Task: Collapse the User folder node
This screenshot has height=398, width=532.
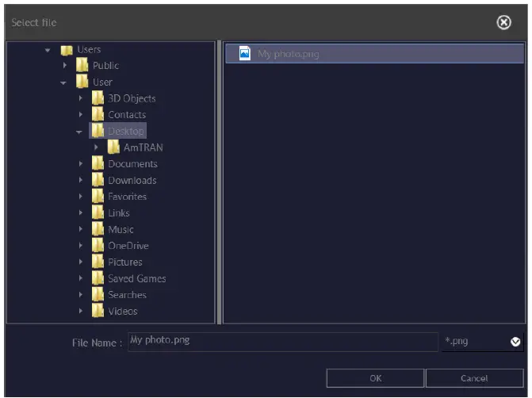Action: coord(63,82)
